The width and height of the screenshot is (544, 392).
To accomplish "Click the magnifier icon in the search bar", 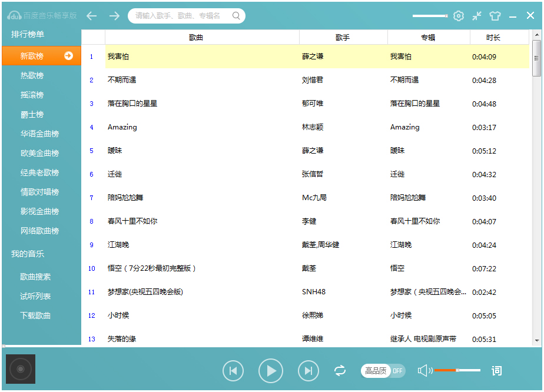I will point(235,16).
